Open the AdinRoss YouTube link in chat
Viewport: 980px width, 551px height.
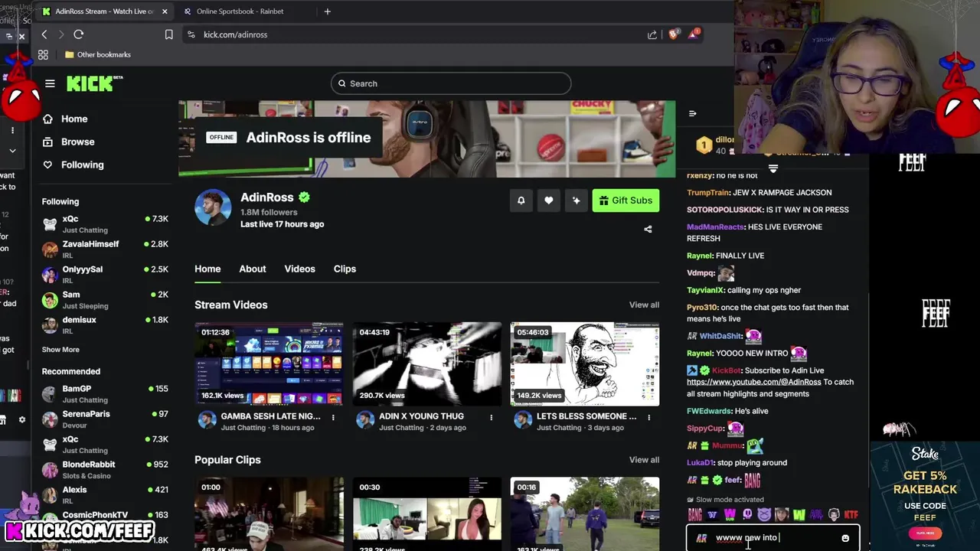click(753, 382)
